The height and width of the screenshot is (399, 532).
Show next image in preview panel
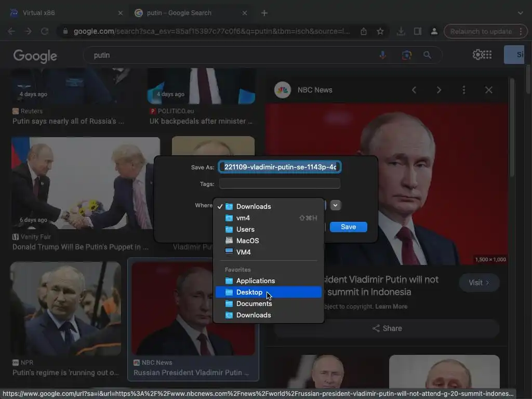pos(438,90)
